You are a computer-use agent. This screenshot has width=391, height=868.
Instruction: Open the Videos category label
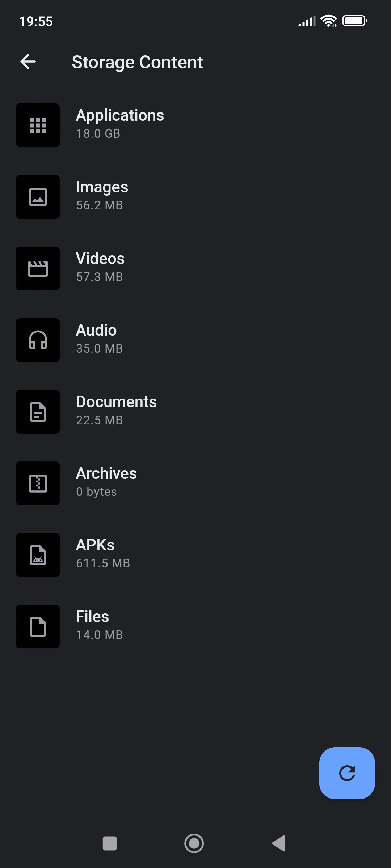click(x=100, y=259)
